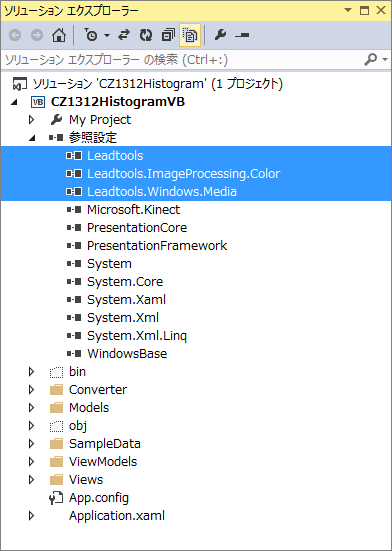Select the Microsoft.Kinect reference

click(133, 209)
